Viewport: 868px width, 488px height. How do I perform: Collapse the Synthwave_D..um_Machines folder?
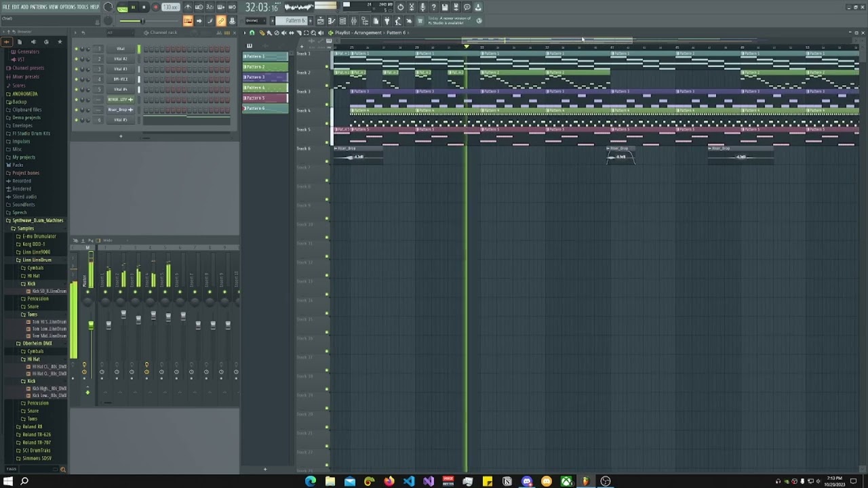[37, 220]
